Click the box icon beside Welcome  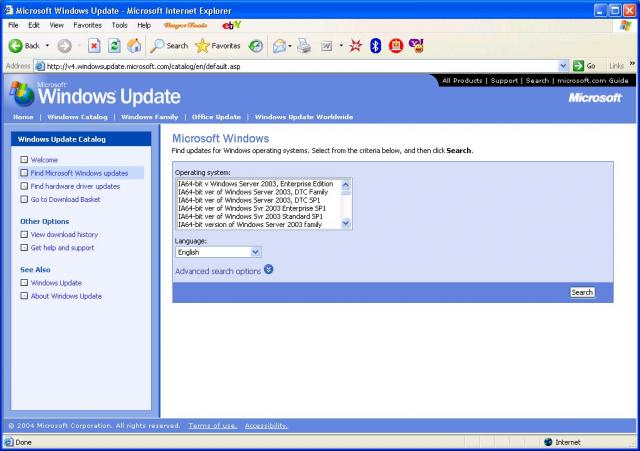[24, 160]
